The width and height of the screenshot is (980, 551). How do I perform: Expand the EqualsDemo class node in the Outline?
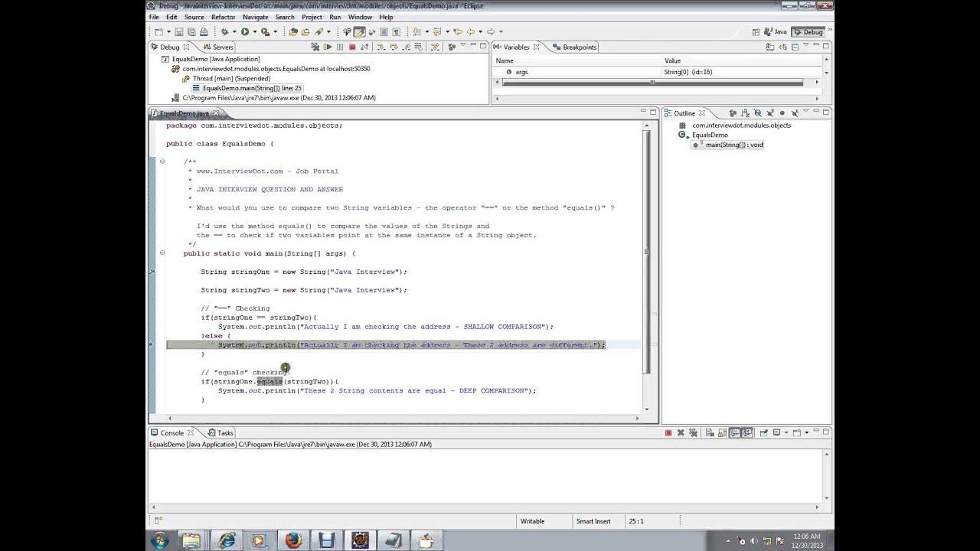point(688,135)
